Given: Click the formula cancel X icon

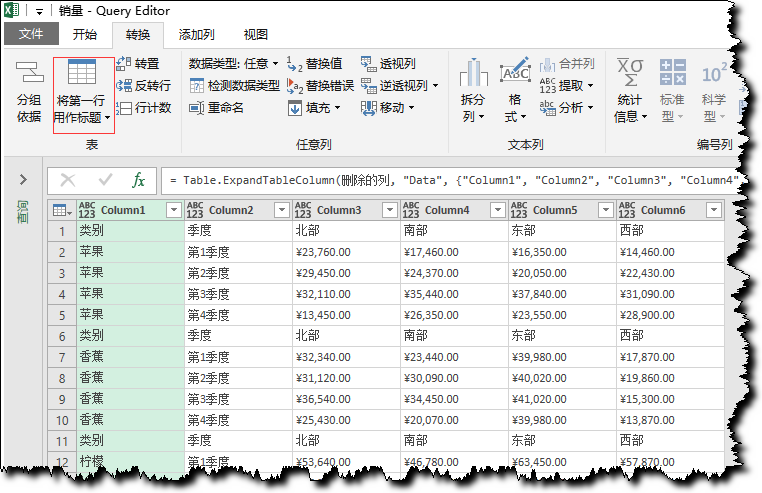Looking at the screenshot, I should 68,180.
